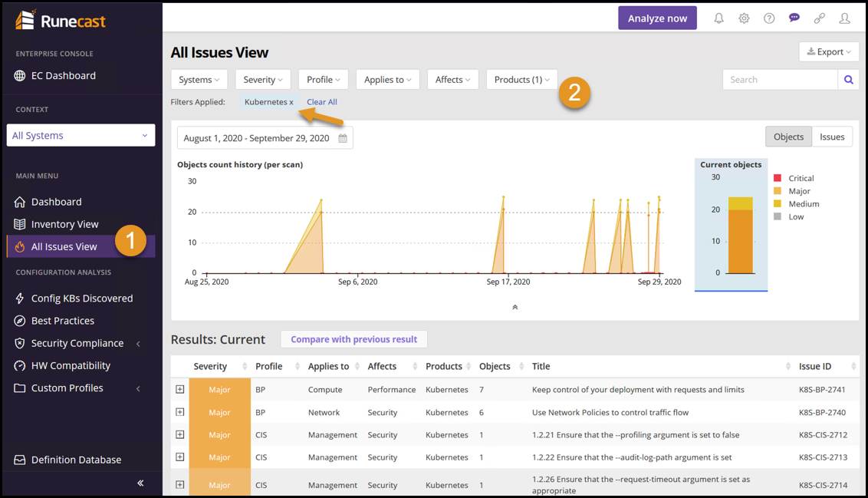The image size is (868, 498).
Task: Open the Systems filter dropdown
Action: pyautogui.click(x=199, y=80)
